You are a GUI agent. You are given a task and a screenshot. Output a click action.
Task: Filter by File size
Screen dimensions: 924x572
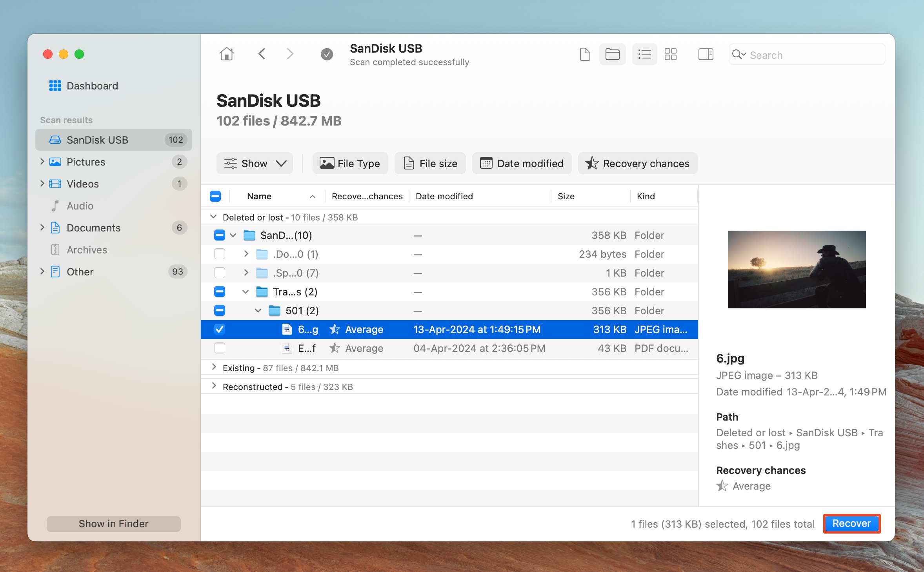tap(430, 163)
